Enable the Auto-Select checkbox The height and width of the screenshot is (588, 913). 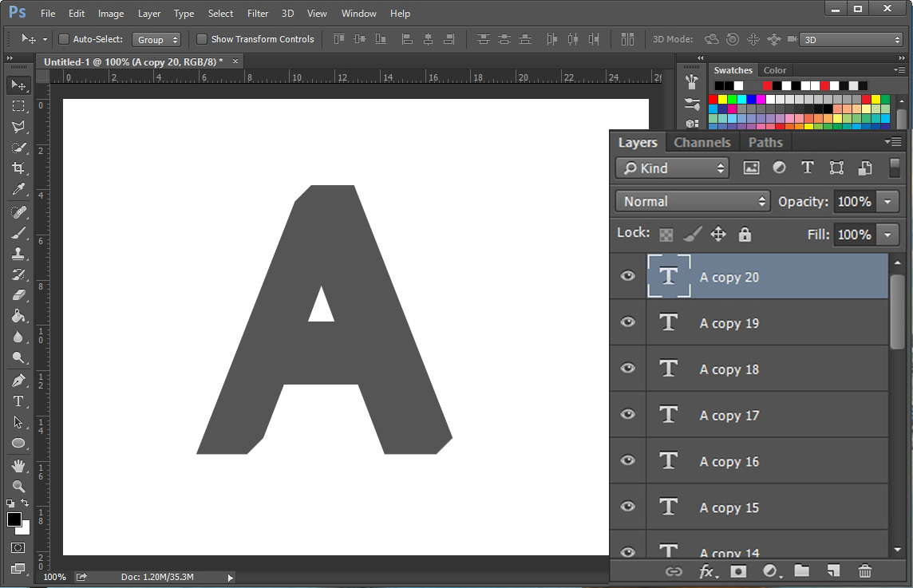(64, 39)
